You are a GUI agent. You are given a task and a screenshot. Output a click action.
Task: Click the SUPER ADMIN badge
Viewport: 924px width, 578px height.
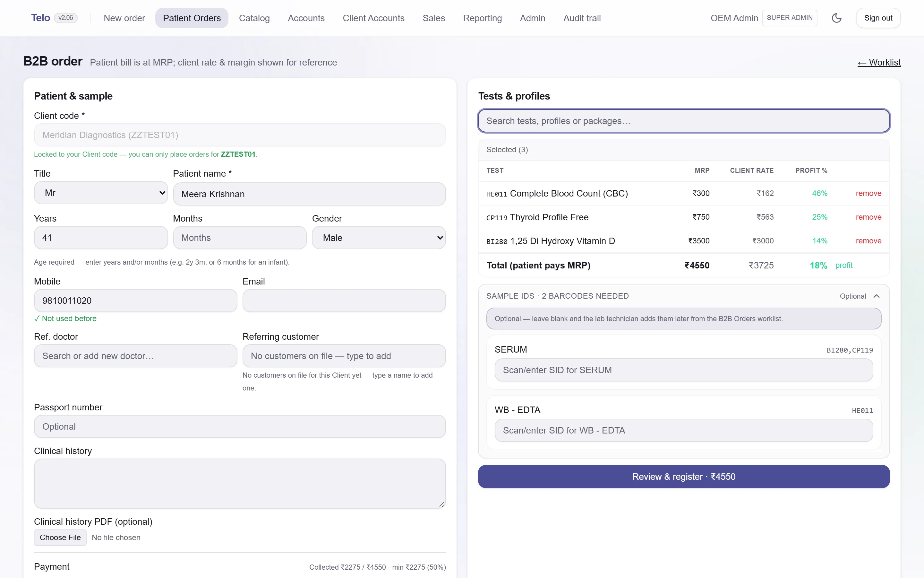pyautogui.click(x=790, y=18)
